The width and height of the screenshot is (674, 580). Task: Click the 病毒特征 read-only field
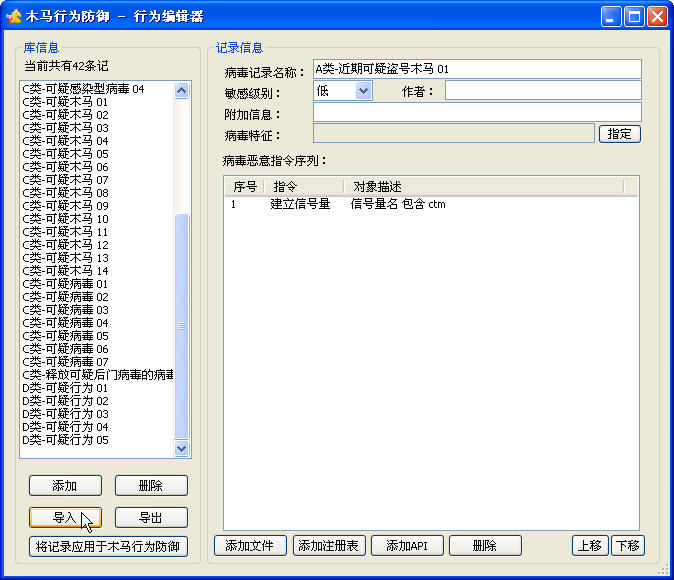pyautogui.click(x=453, y=133)
